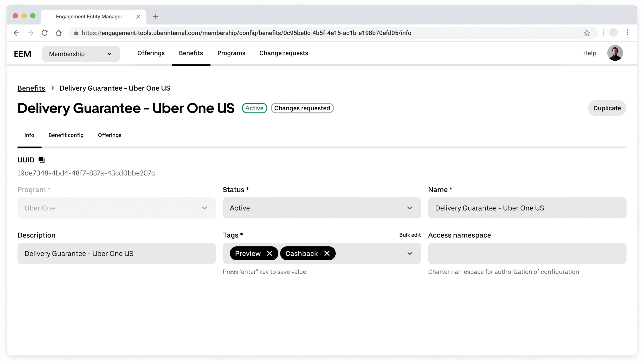The width and height of the screenshot is (644, 364).
Task: Focus the Access namespace input field
Action: (527, 253)
